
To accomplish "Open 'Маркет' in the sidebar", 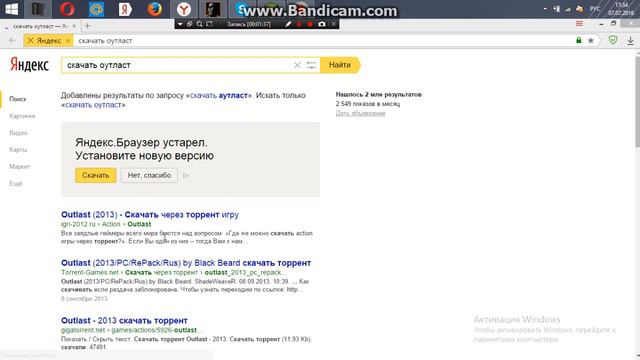I will (20, 166).
